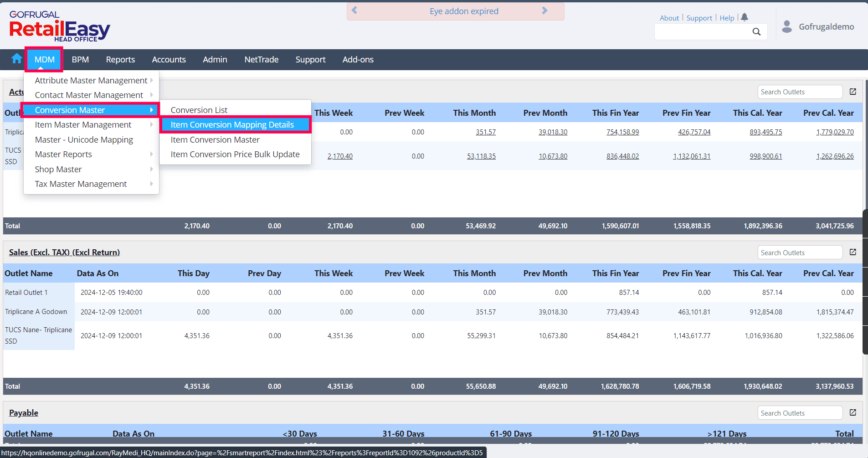Open the notifications bell icon
This screenshot has height=458, width=868.
point(745,17)
